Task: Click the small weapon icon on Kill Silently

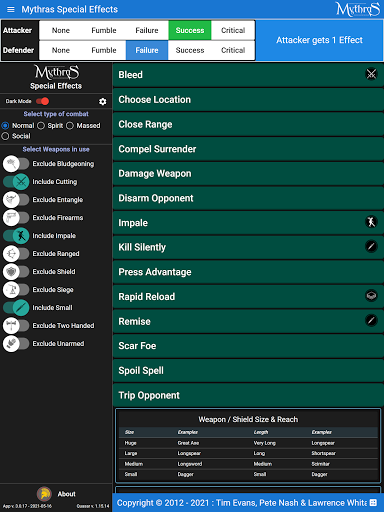Action: pyautogui.click(x=371, y=246)
